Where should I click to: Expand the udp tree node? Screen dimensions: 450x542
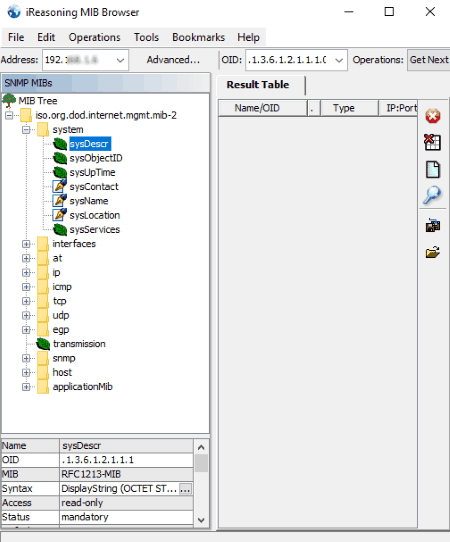(x=26, y=315)
